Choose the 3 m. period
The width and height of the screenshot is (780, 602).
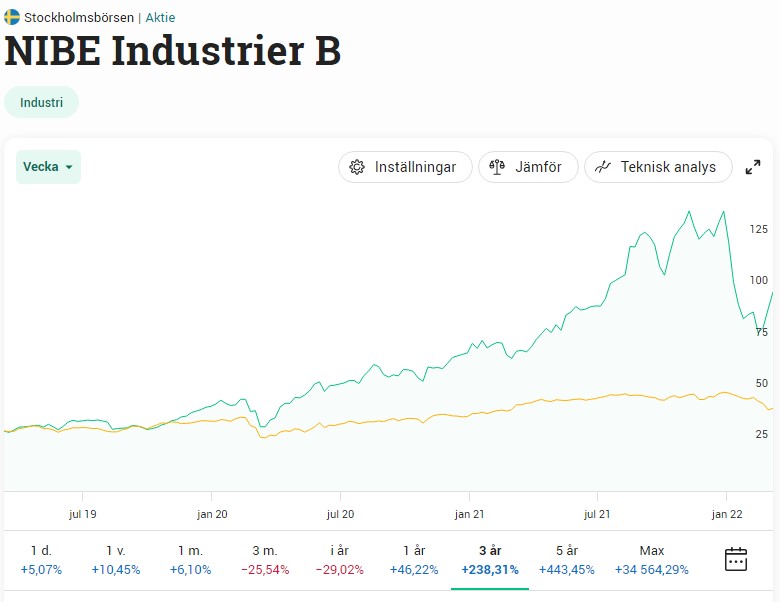point(265,560)
